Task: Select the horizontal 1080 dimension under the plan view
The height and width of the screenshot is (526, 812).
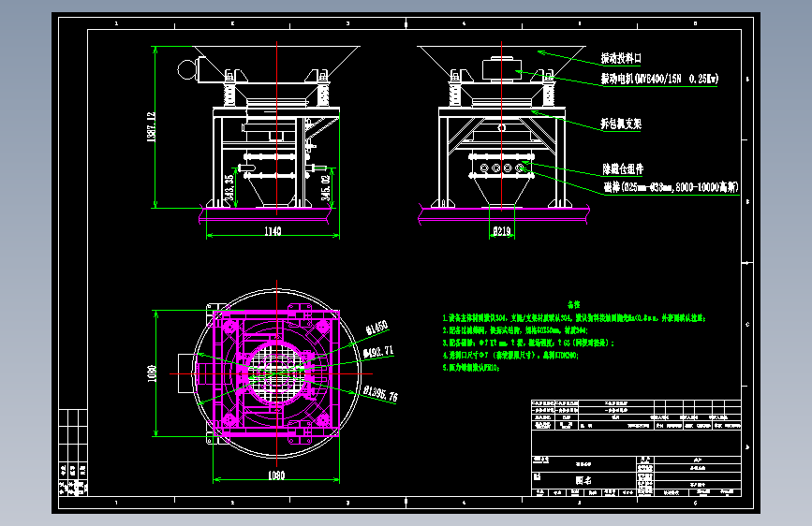Action: coord(276,475)
